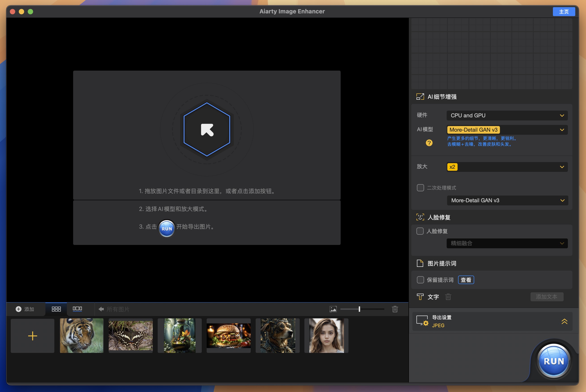Select the 文字 text tool icon
This screenshot has height=392, width=586.
coord(420,297)
